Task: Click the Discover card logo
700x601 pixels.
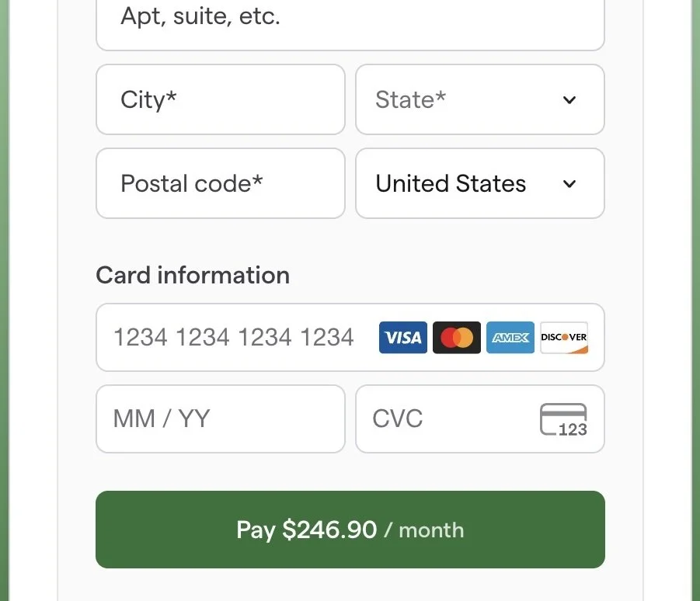Action: pyautogui.click(x=564, y=337)
